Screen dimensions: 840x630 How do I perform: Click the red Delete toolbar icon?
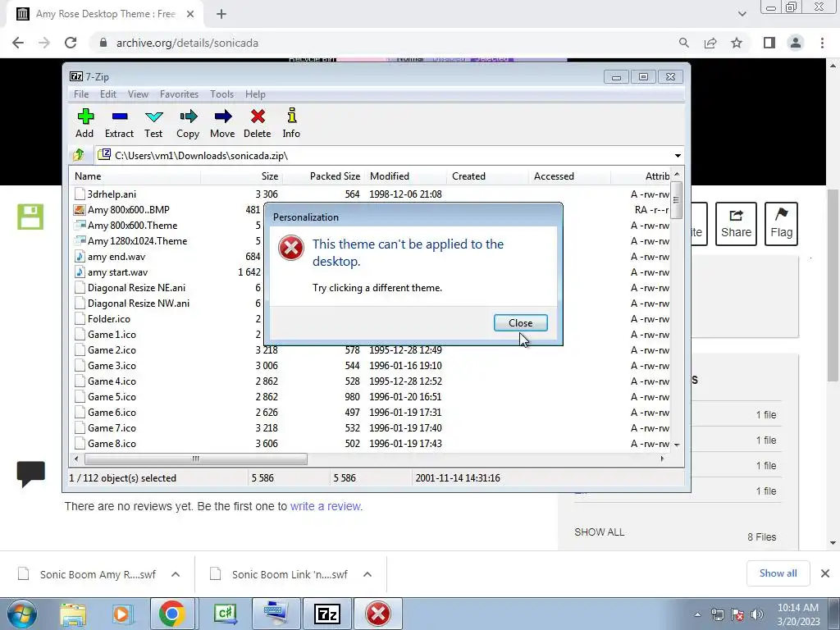click(257, 123)
